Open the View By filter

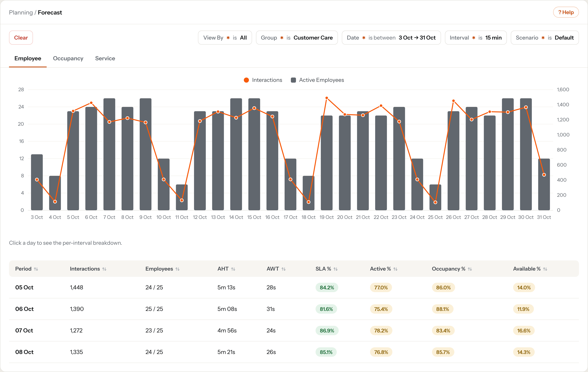[225, 38]
